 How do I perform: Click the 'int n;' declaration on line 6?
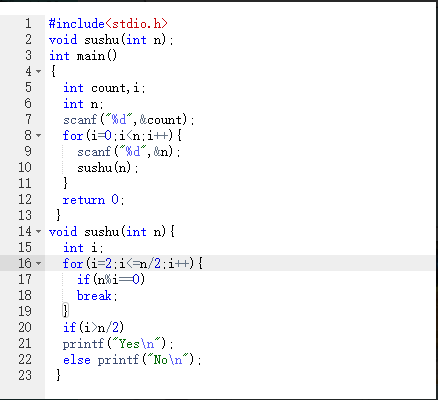pos(83,104)
